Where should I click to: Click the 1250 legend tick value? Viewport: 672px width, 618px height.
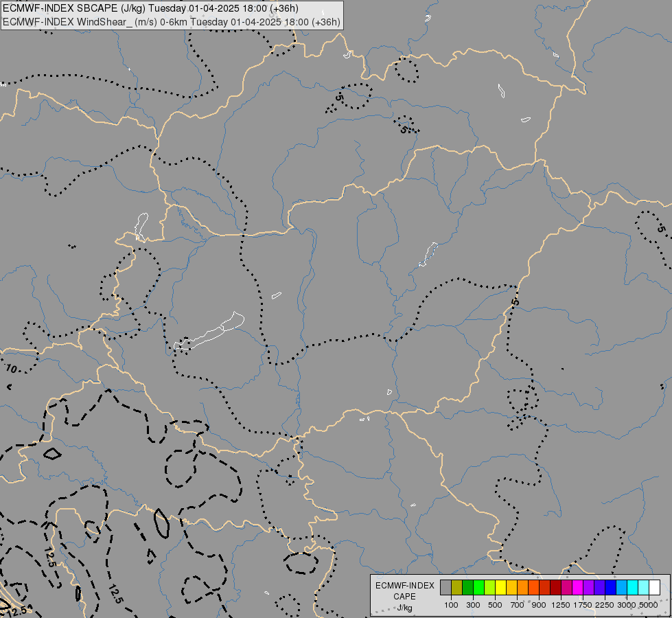561,605
